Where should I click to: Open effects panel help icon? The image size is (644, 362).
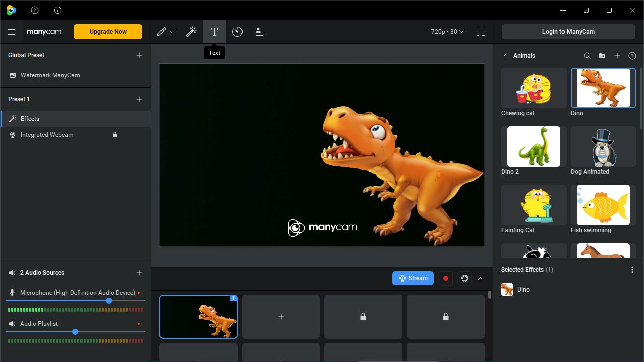pos(633,56)
